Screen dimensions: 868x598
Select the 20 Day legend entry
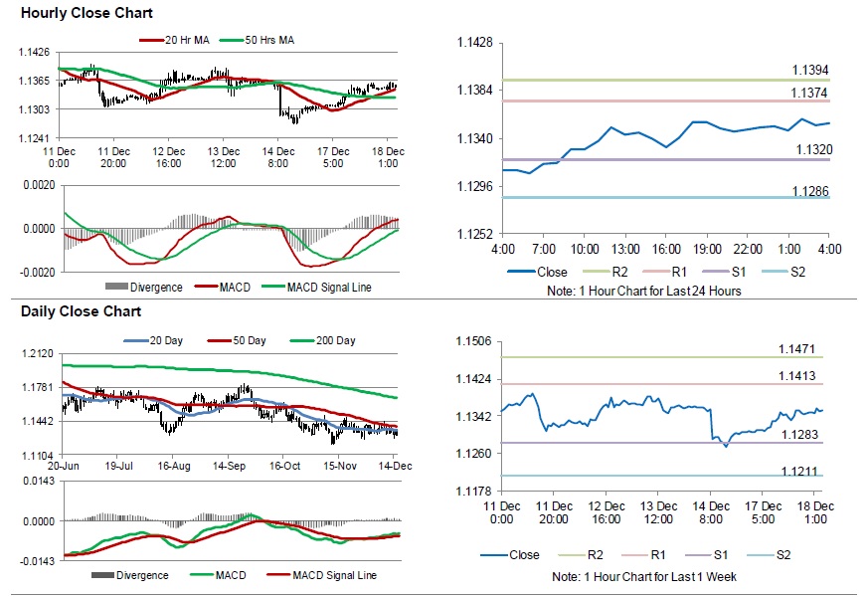tap(163, 341)
